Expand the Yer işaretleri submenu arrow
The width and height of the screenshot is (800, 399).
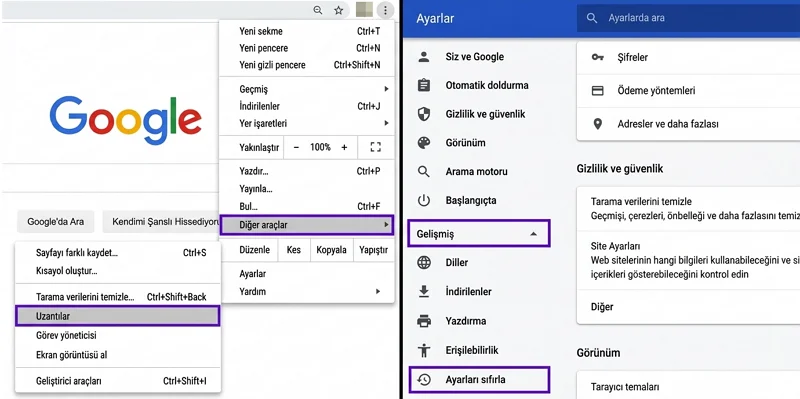pos(386,123)
